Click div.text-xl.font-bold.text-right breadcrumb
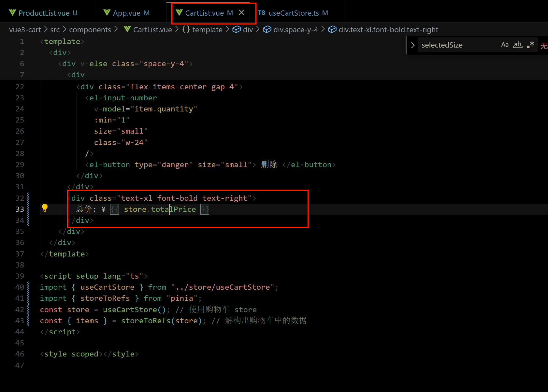 [x=388, y=30]
